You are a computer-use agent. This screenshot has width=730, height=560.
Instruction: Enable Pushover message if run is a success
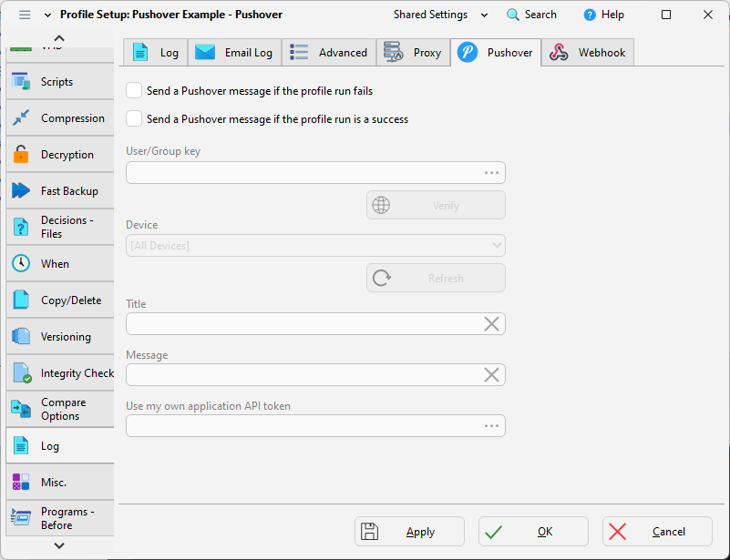pos(134,119)
